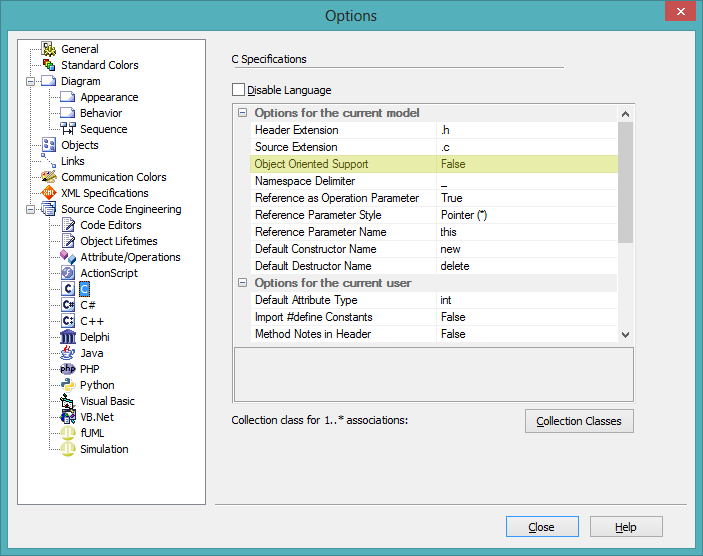Click the ActionScript language icon

point(68,273)
